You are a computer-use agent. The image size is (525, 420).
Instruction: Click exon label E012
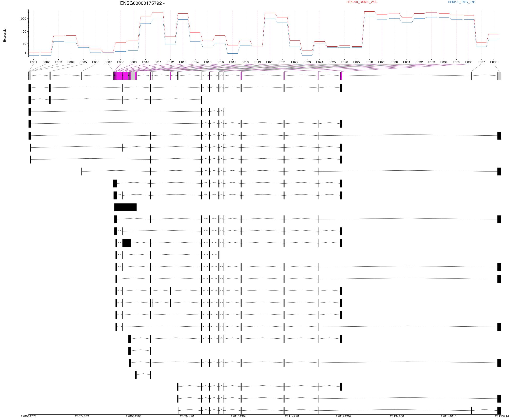[170, 62]
